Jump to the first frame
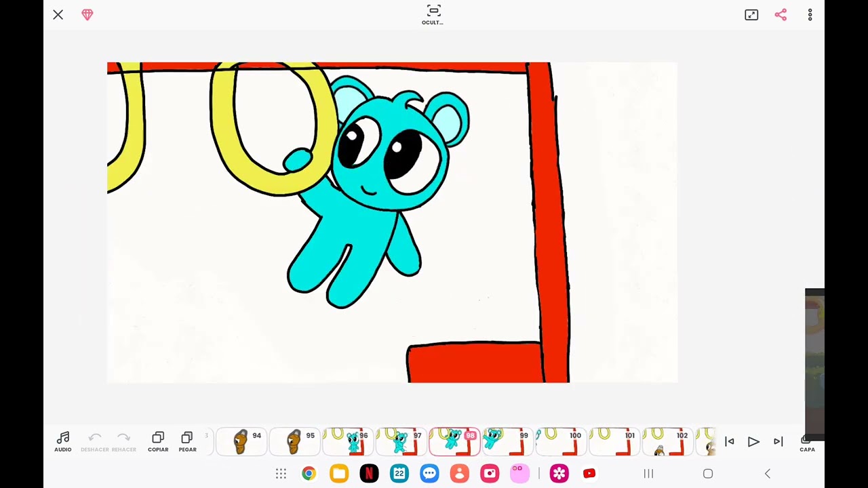Image resolution: width=868 pixels, height=488 pixels. (730, 442)
